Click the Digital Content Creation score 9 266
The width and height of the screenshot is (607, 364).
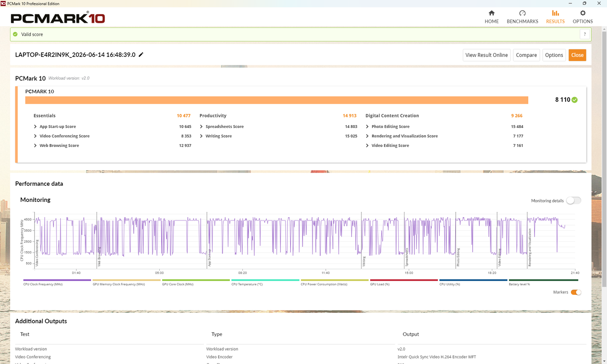[x=517, y=116]
